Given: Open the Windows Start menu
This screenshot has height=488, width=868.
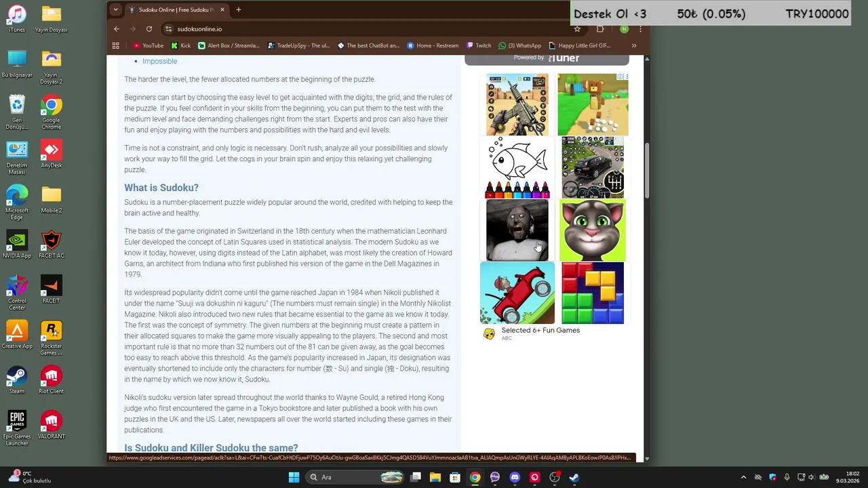Looking at the screenshot, I should [294, 477].
